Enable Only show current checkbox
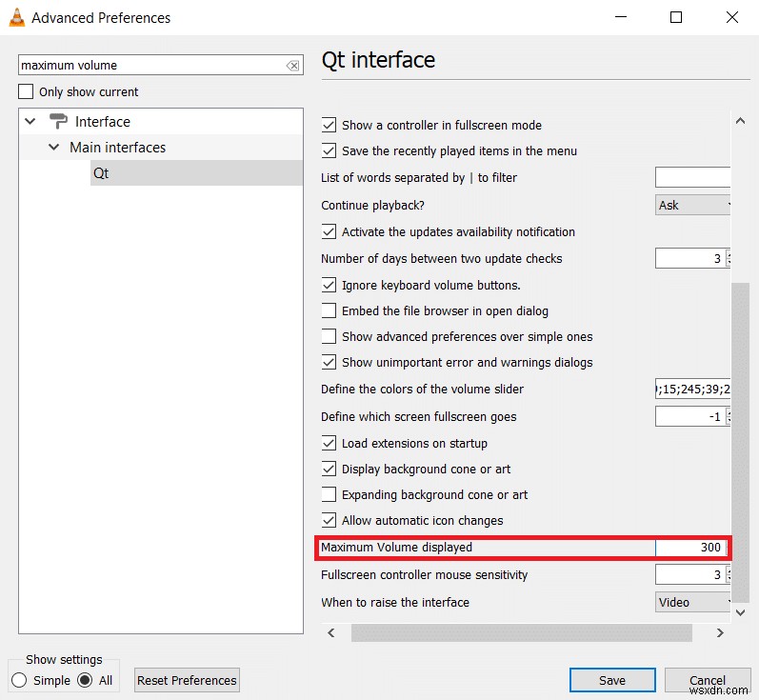 click(26, 91)
